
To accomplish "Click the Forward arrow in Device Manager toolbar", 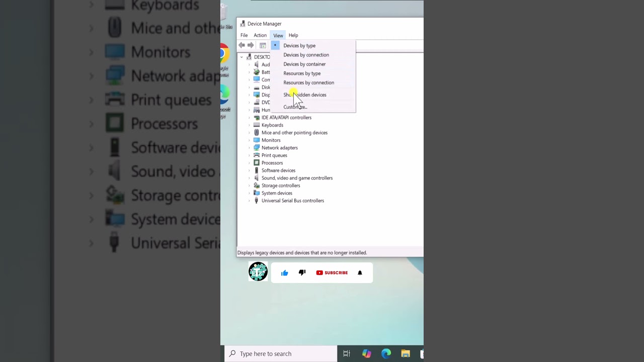I will point(251,45).
